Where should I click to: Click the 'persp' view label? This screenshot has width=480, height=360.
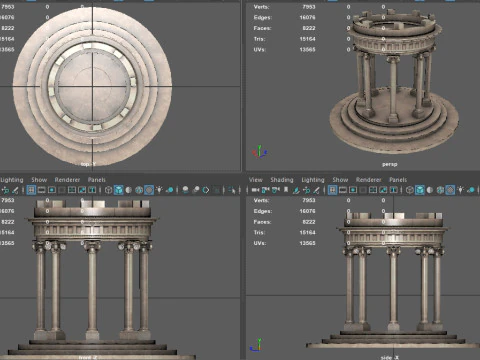(389, 164)
